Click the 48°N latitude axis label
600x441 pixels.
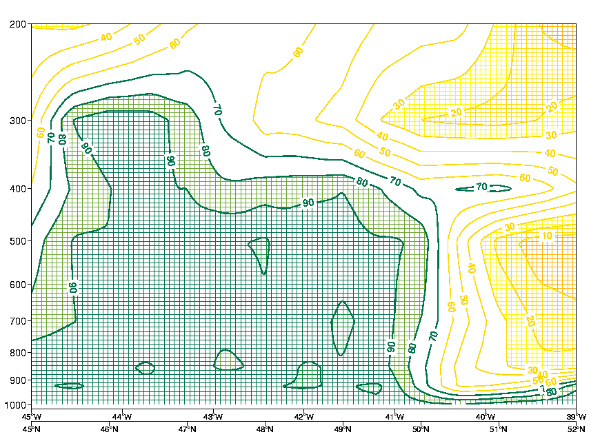[x=265, y=429]
